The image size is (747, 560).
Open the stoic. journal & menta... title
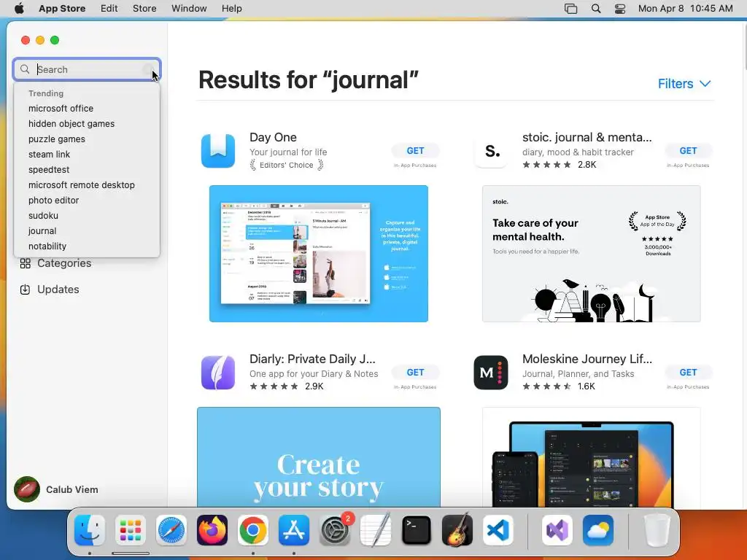587,137
